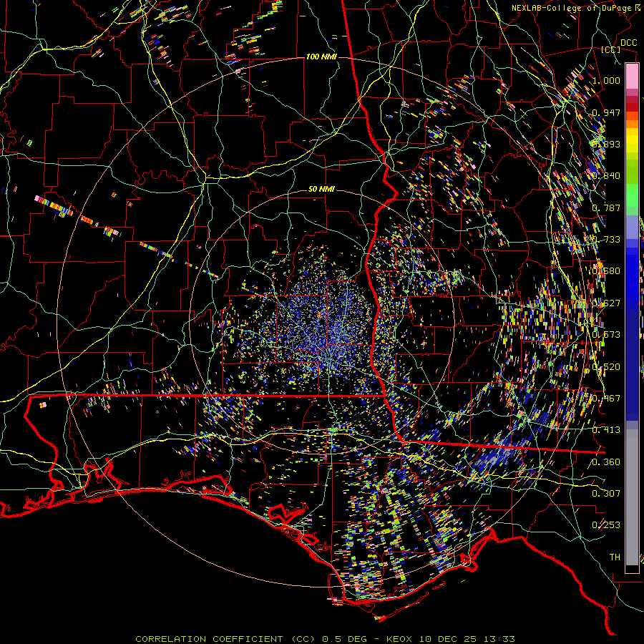Click the 0.840 legend value

[606, 176]
